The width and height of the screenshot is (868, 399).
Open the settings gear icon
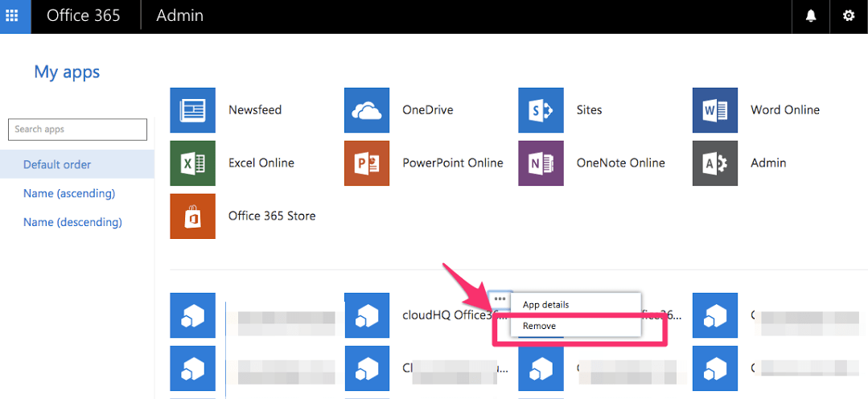(849, 15)
